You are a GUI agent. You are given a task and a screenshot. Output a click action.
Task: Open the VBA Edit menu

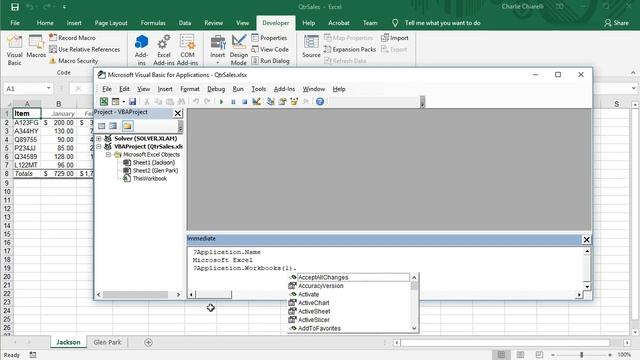click(x=124, y=89)
